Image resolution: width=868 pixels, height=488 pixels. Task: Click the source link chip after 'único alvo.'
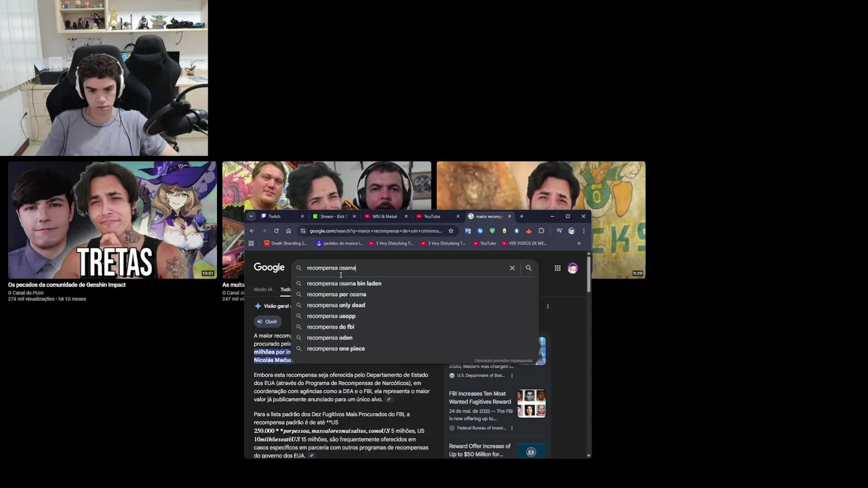[389, 399]
